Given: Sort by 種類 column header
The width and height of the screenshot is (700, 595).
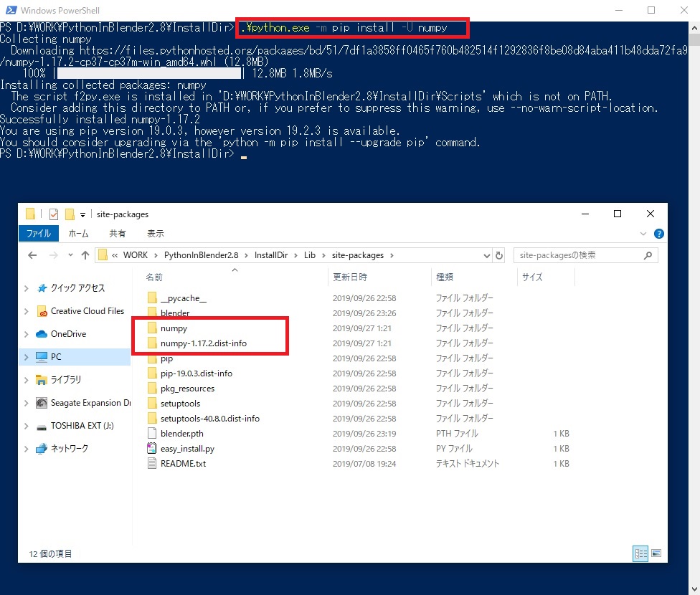Looking at the screenshot, I should pyautogui.click(x=444, y=277).
